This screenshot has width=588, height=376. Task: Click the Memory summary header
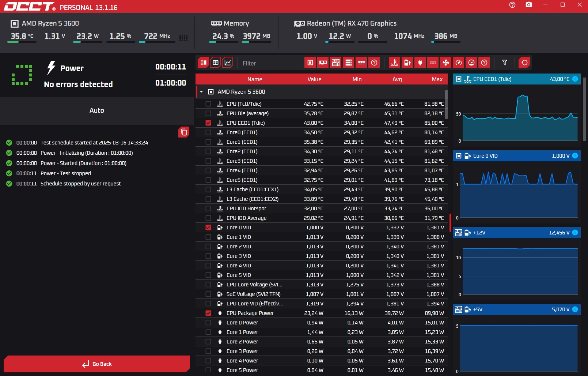pyautogui.click(x=230, y=23)
